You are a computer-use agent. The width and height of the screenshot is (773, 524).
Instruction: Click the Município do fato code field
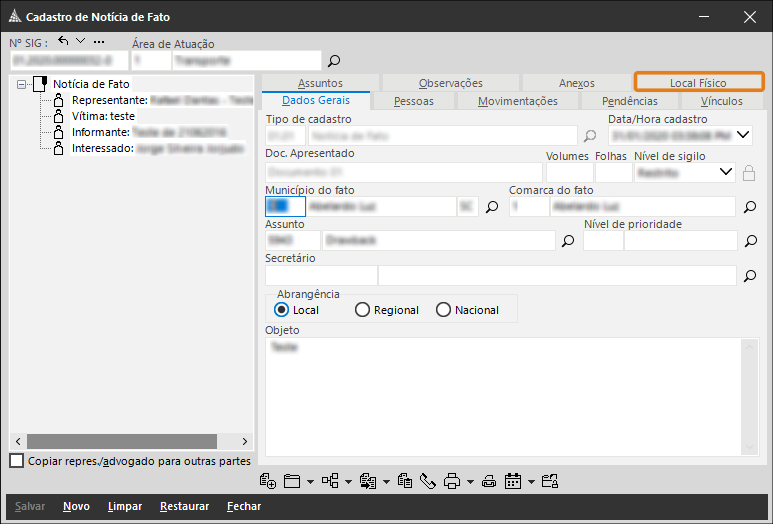(285, 207)
